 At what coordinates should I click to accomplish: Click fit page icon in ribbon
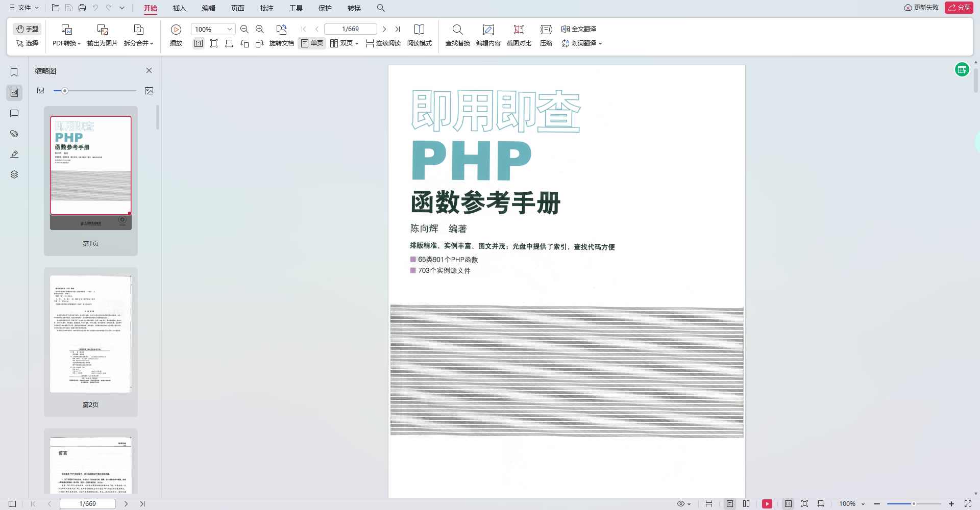coord(214,43)
